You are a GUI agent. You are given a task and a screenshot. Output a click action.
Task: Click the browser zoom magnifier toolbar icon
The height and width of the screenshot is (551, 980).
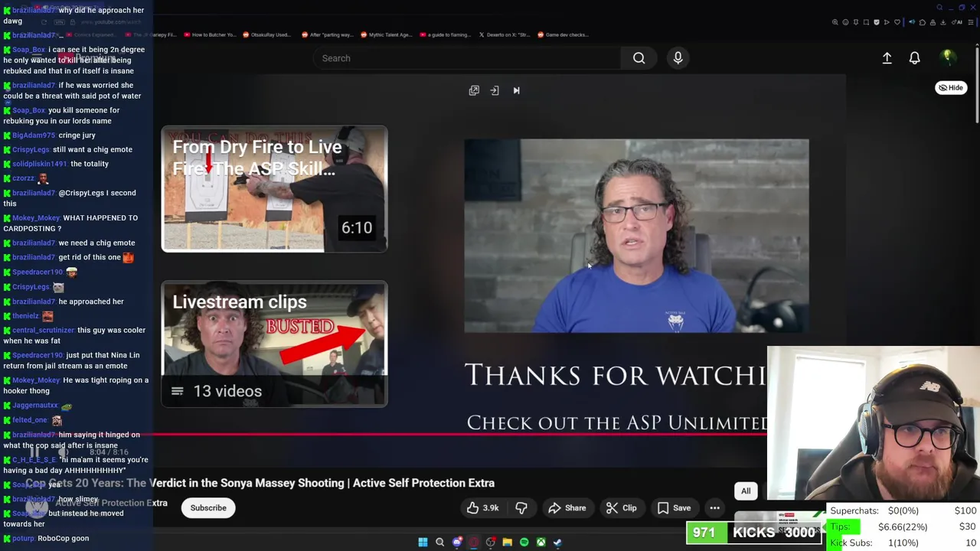point(835,22)
